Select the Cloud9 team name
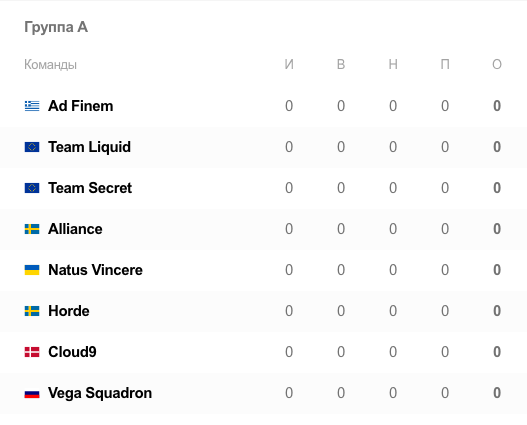527x425 pixels. coord(72,352)
